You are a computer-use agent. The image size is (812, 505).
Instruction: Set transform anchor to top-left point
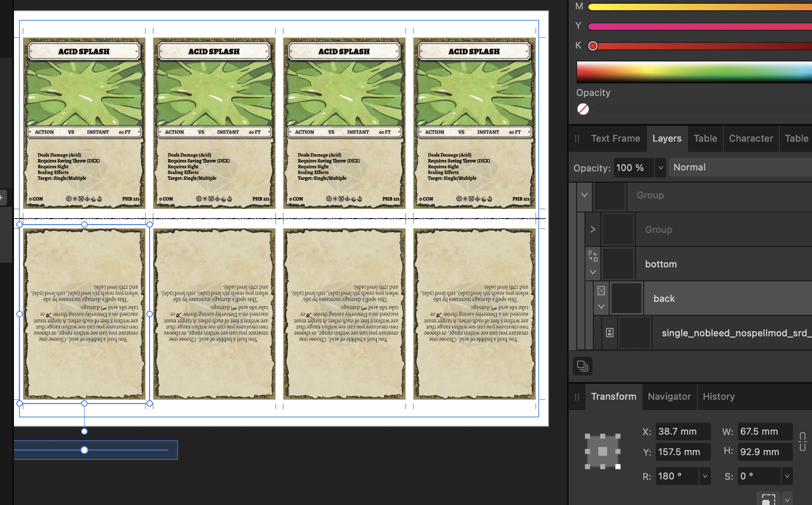point(588,437)
